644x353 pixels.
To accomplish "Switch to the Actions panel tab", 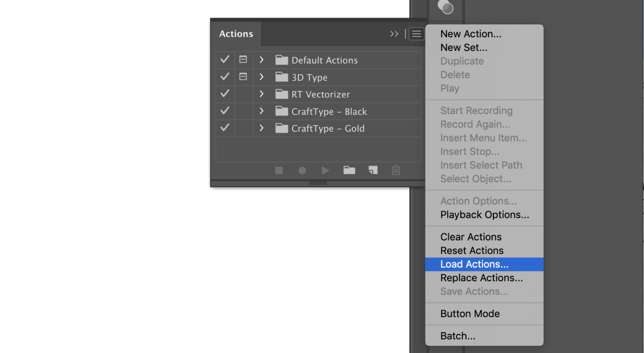I will 236,34.
